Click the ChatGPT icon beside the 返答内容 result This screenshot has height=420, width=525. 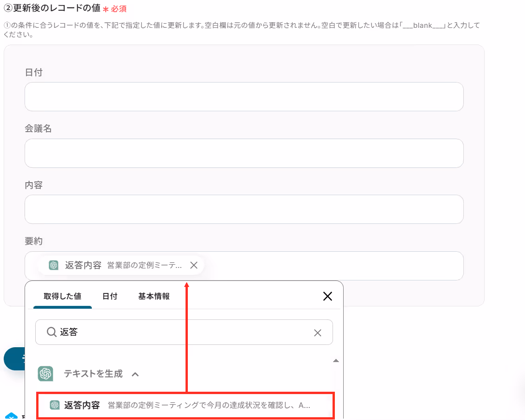55,405
